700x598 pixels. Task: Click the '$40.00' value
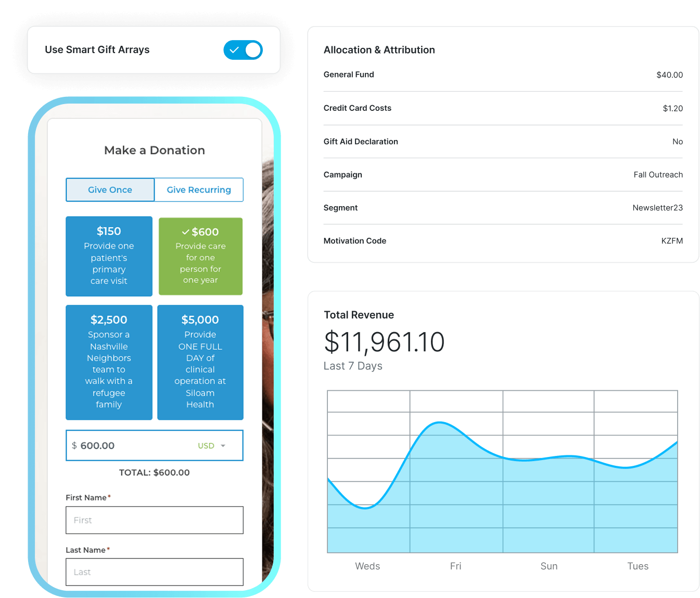tap(669, 75)
